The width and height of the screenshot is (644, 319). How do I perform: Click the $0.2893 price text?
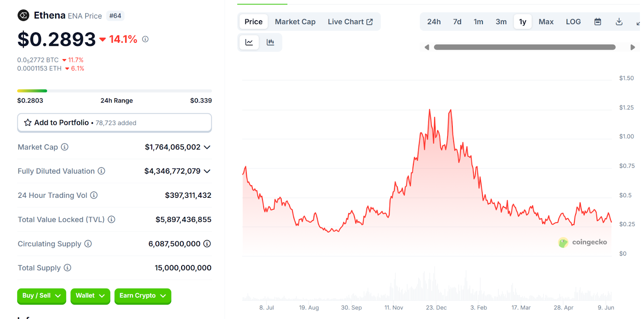tap(56, 39)
